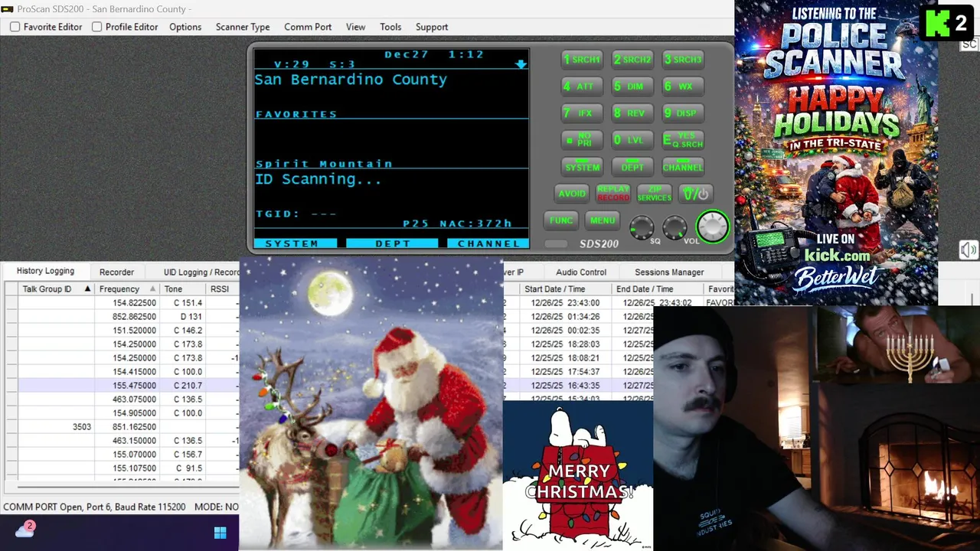980x551 pixels.
Task: Switch to the Sessions Manager tab
Action: pyautogui.click(x=669, y=272)
